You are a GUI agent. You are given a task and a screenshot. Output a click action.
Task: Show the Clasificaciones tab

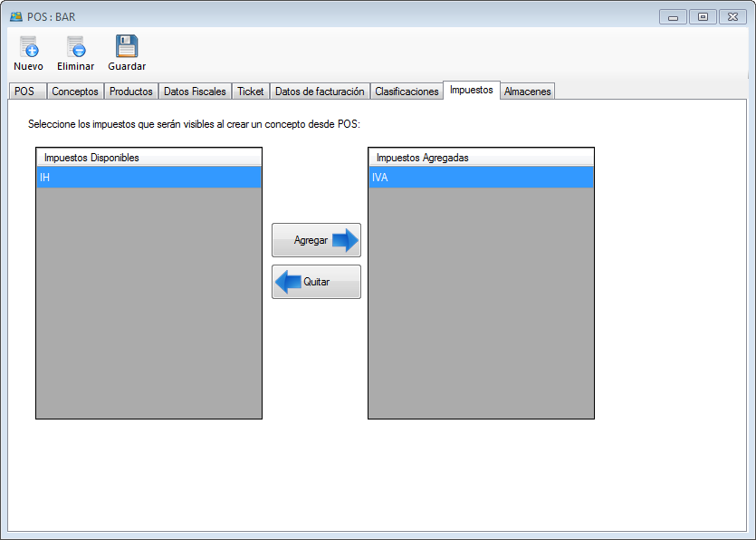coord(407,92)
